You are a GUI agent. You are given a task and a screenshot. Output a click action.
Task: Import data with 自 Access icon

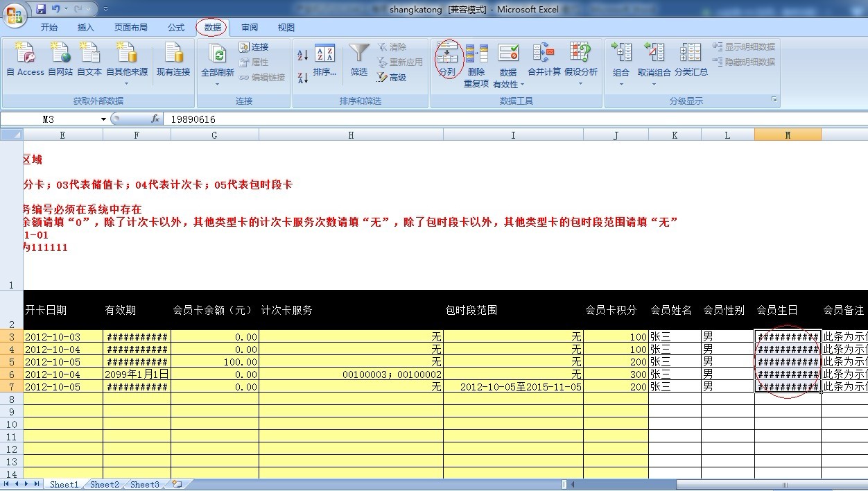(25, 54)
